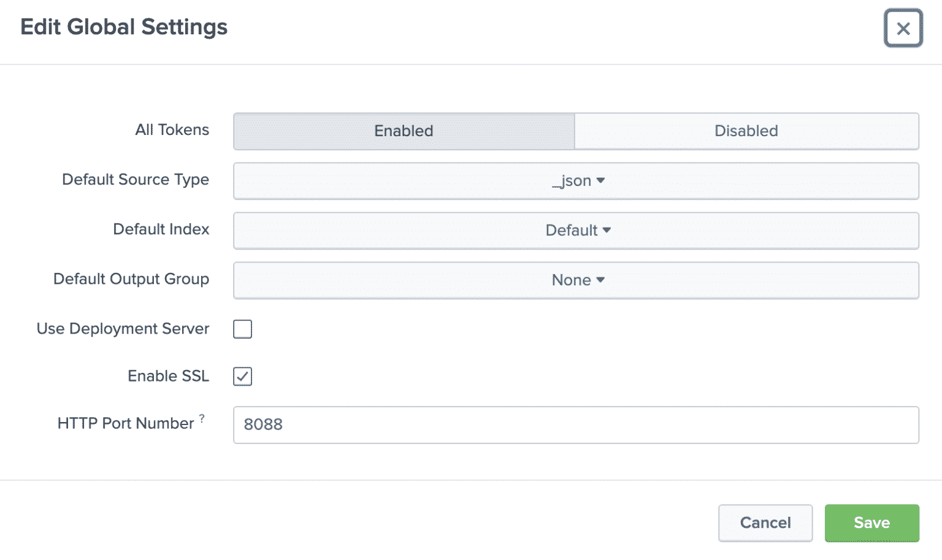This screenshot has width=942, height=560.
Task: Click the dropdown arrow beside None
Action: tap(600, 280)
